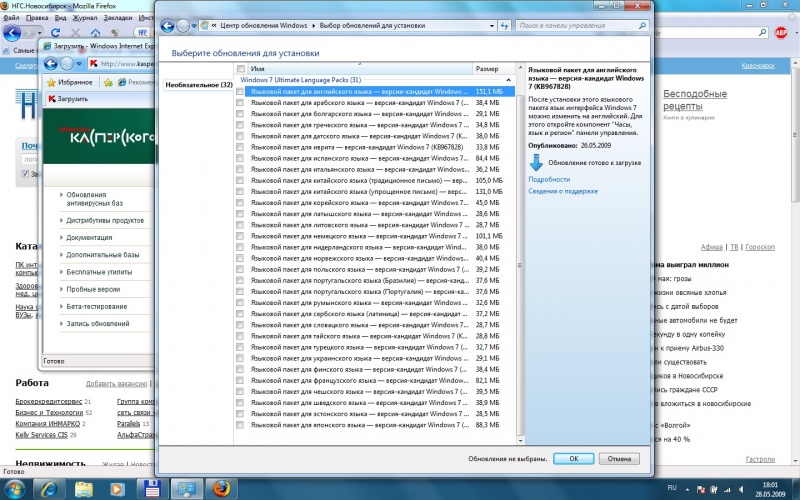800x500 pixels.
Task: Refresh the Windows Update address bar
Action: pos(504,26)
